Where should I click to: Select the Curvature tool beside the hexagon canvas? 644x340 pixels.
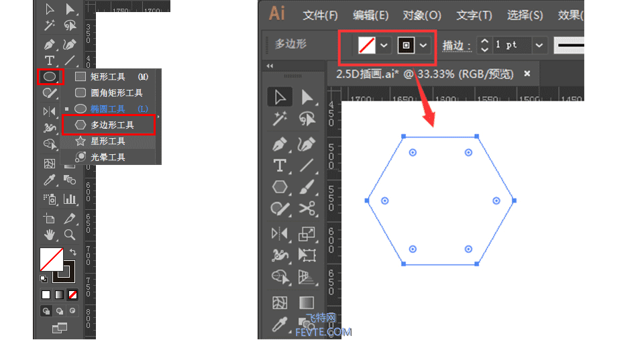pyautogui.click(x=307, y=145)
